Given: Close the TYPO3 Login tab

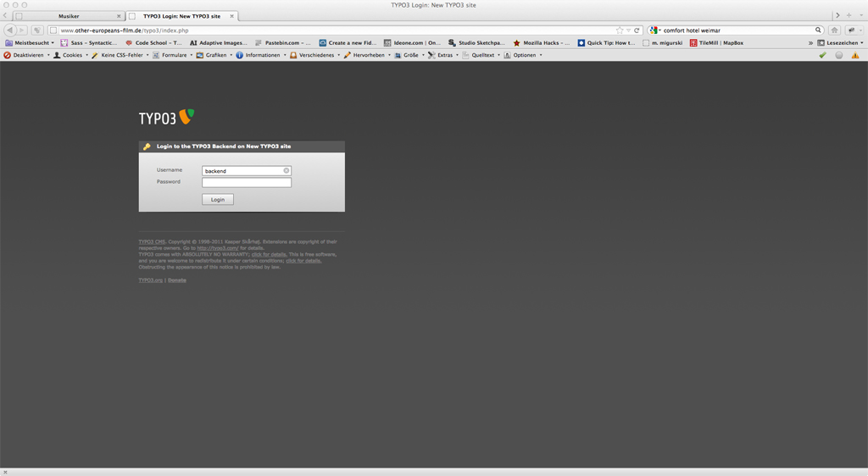Looking at the screenshot, I should pyautogui.click(x=231, y=16).
